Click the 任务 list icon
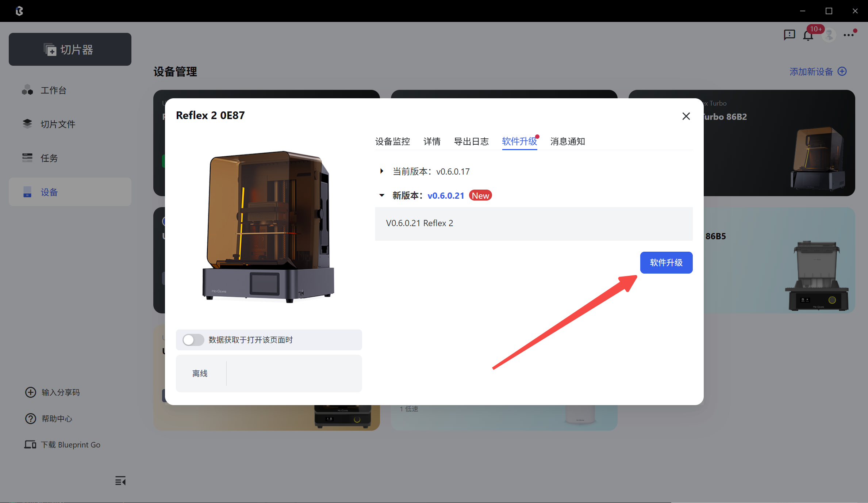 (x=27, y=158)
